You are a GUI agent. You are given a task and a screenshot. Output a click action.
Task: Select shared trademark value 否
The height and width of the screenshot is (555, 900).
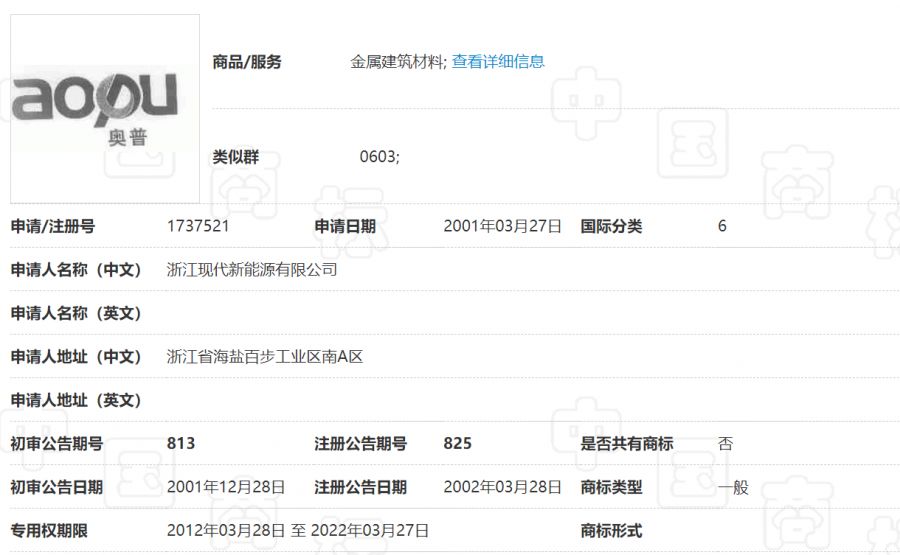pyautogui.click(x=726, y=444)
